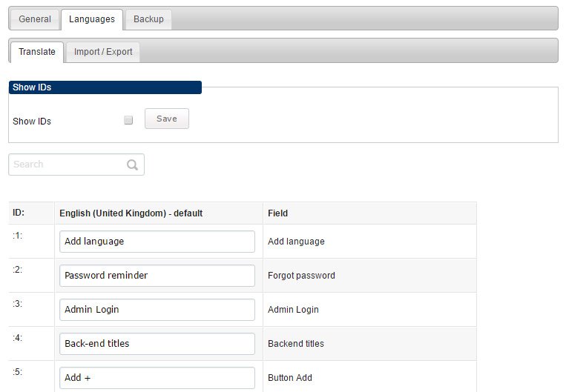Edit the Add + translation field
Screen dimensions: 566x392
[157, 378]
